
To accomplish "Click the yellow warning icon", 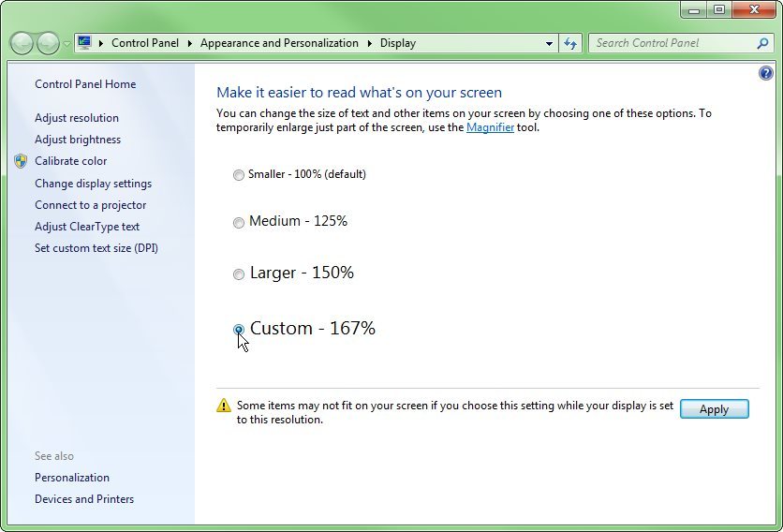I will click(x=224, y=406).
